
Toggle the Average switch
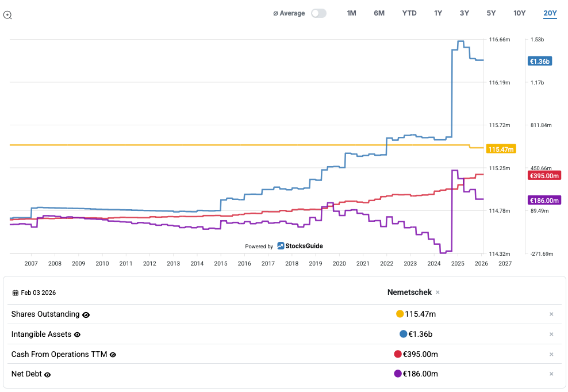[x=318, y=13]
